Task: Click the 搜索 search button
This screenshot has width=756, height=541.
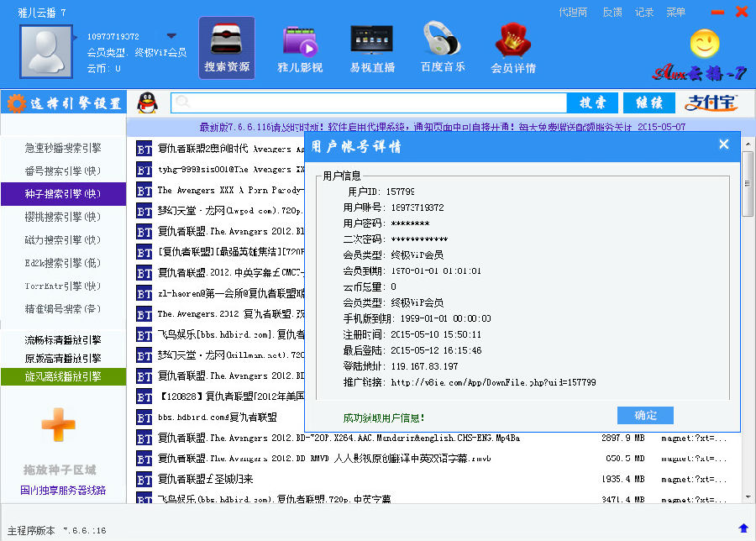Action: [x=592, y=102]
